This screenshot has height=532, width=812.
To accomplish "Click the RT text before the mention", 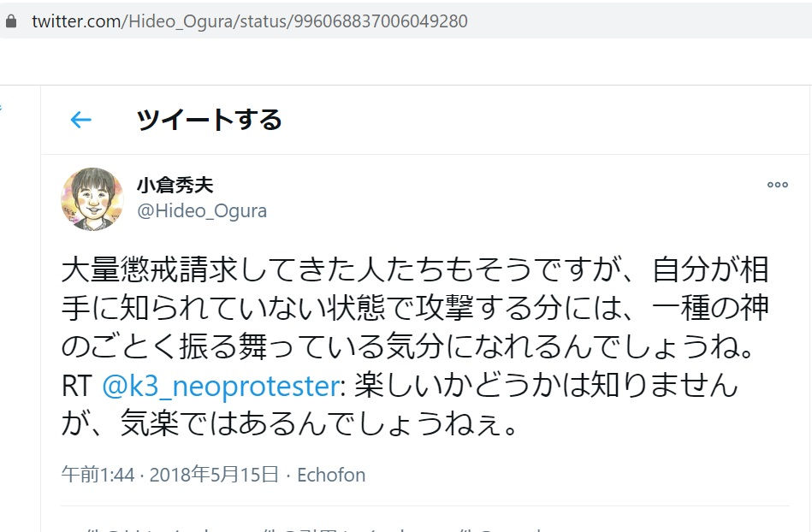I will 75,386.
